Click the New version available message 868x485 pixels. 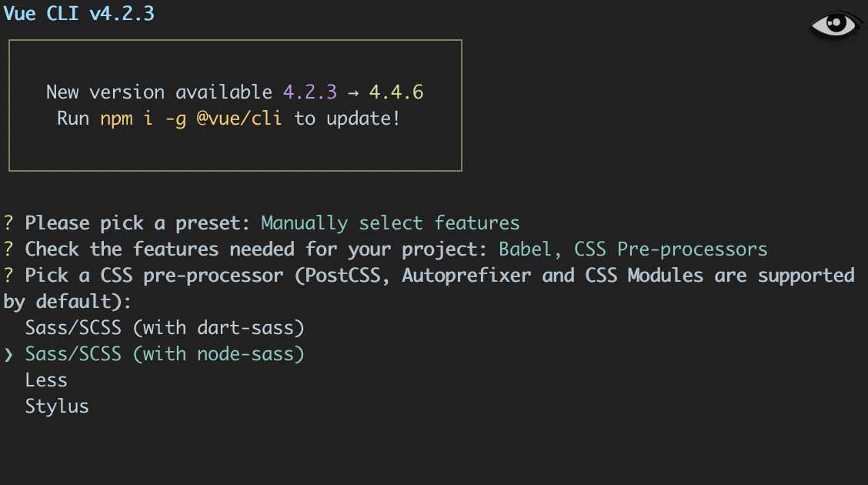(159, 92)
